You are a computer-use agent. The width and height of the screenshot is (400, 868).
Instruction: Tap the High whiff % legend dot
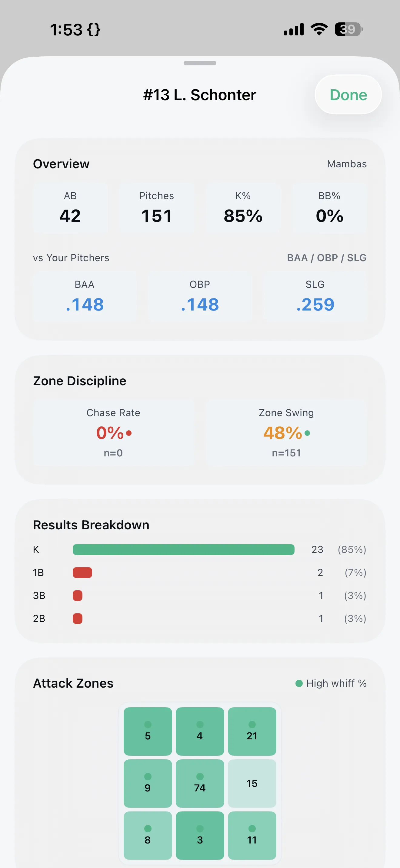299,683
